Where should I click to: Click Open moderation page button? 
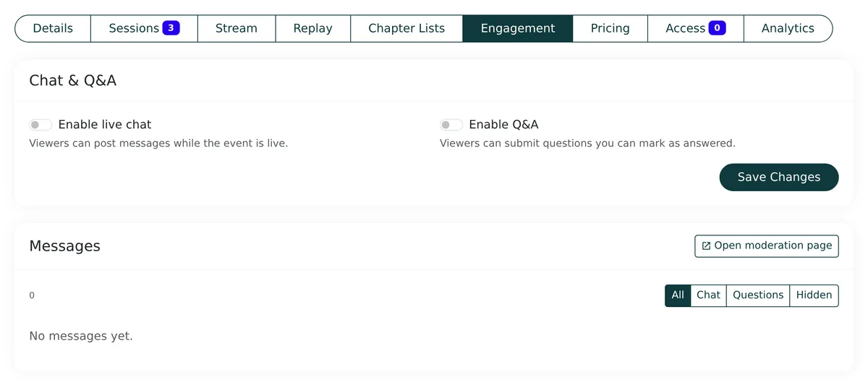(767, 246)
